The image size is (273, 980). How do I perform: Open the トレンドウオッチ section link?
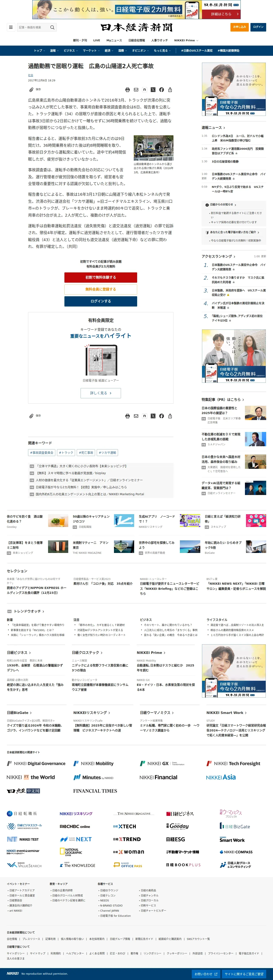(29, 611)
